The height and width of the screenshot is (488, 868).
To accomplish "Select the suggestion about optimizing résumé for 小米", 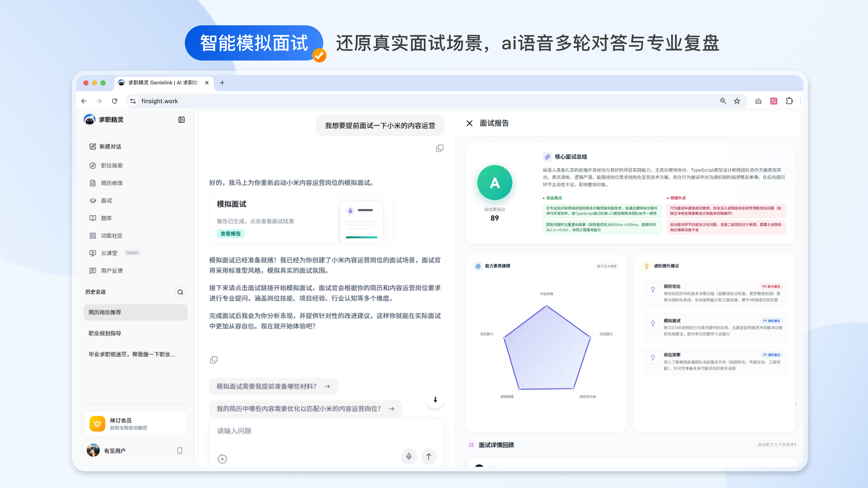I will [x=305, y=408].
